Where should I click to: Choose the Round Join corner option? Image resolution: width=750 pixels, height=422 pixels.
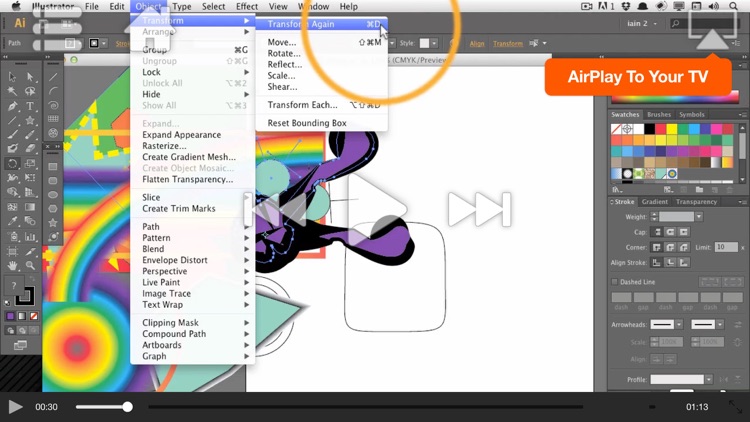point(670,247)
